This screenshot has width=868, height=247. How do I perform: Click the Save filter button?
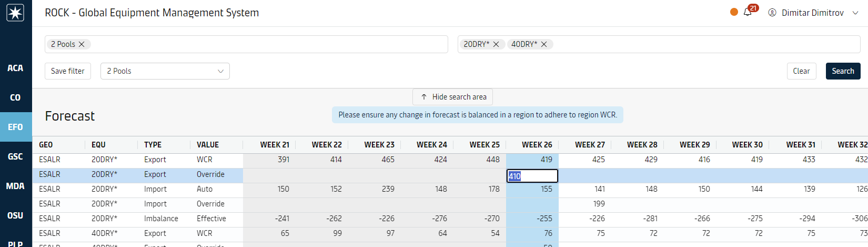[x=68, y=71]
